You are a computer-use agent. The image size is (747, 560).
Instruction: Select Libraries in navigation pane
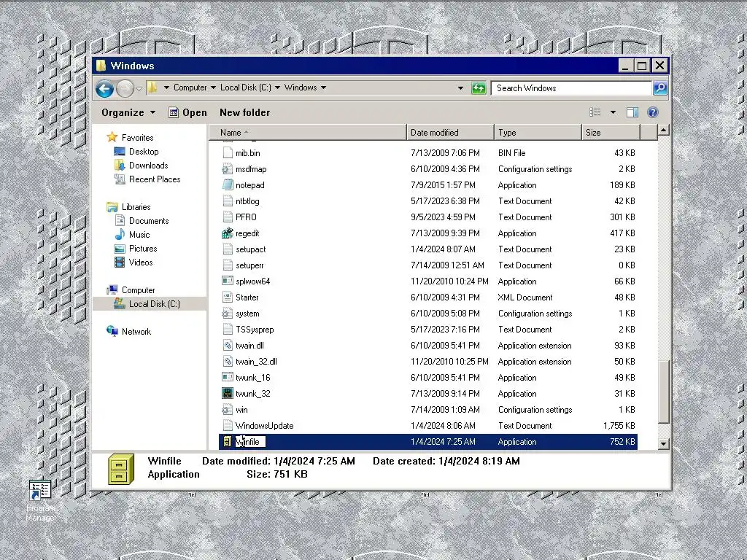tap(136, 206)
